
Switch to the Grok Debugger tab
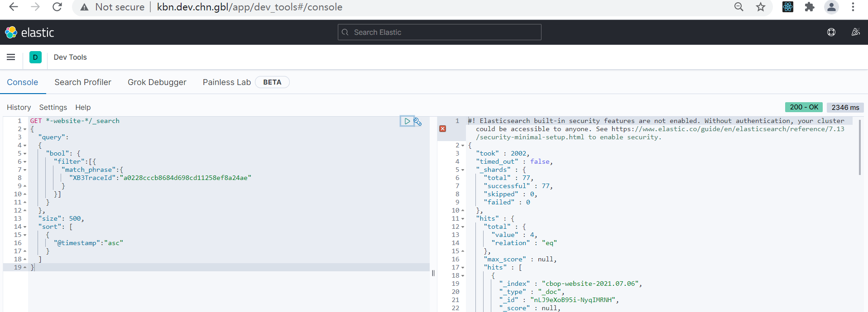pos(157,82)
